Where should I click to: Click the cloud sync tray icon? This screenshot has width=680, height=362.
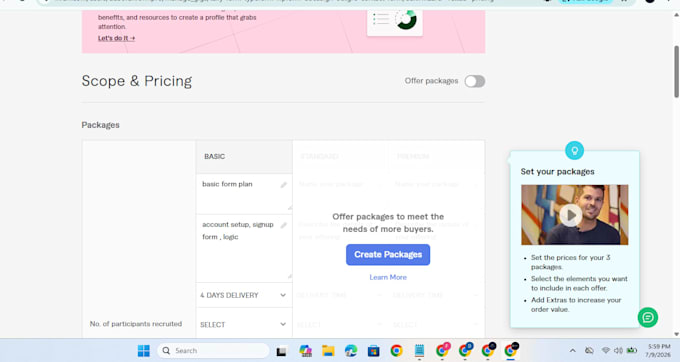point(589,350)
